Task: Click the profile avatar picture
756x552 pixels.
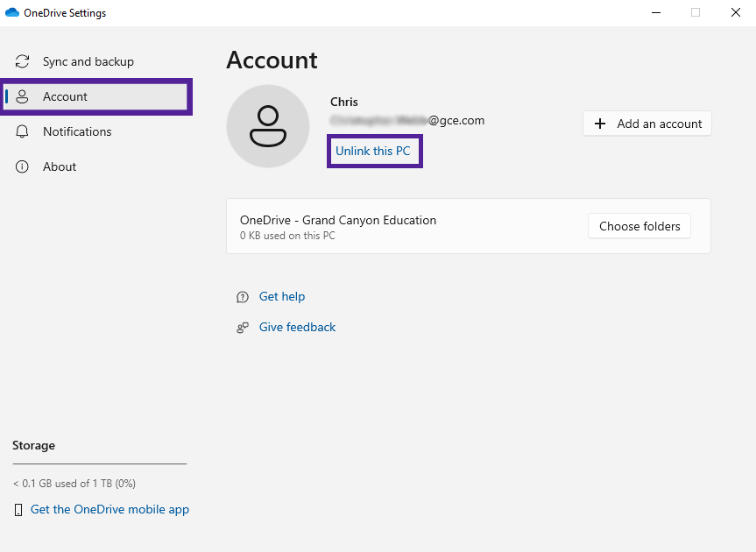Action: point(268,126)
